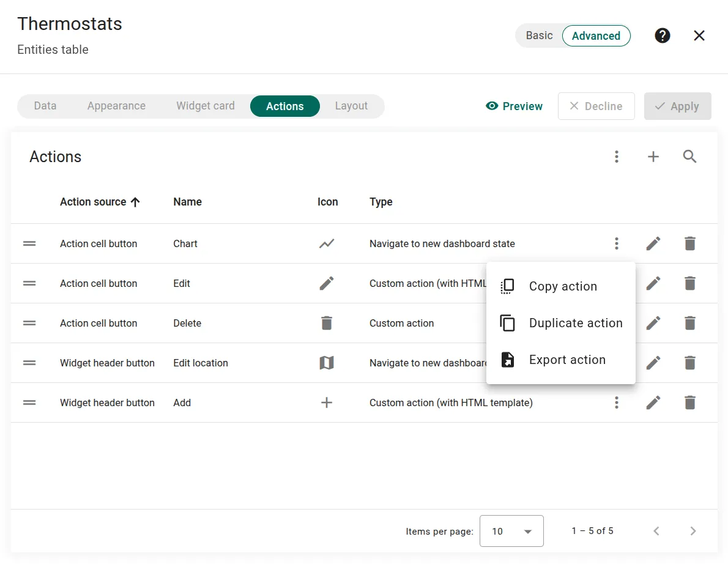This screenshot has width=728, height=564.
Task: Click the 'Custom action' type in Delete row
Action: point(401,323)
